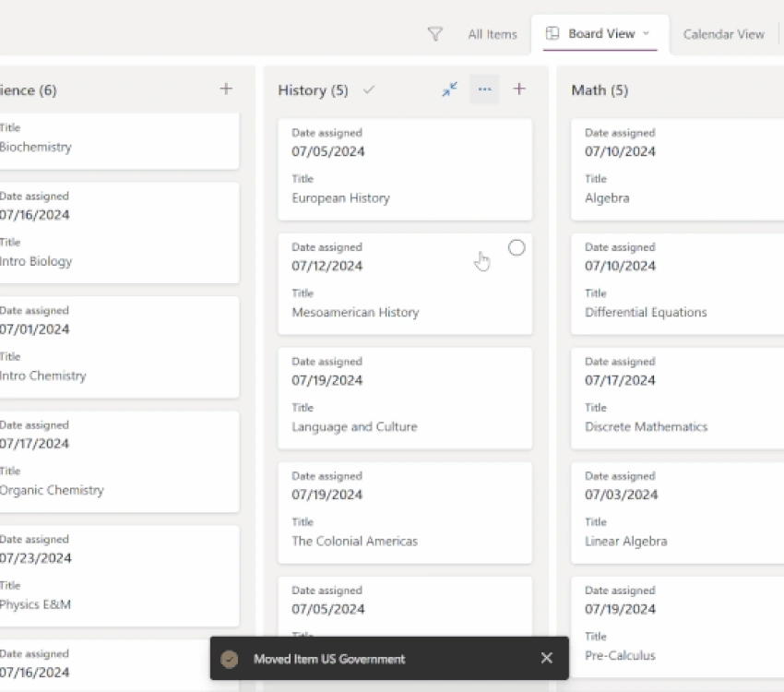The height and width of the screenshot is (692, 784).
Task: Add item to Science column
Action: pos(226,89)
